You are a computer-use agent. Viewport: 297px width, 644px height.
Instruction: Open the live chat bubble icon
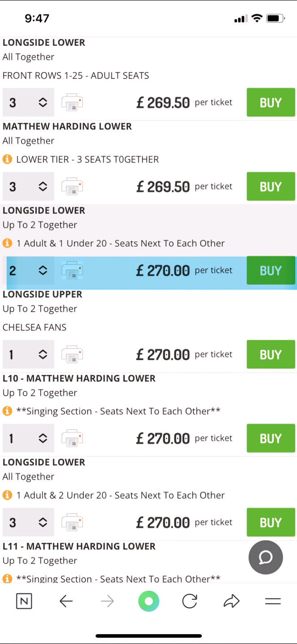point(266,557)
